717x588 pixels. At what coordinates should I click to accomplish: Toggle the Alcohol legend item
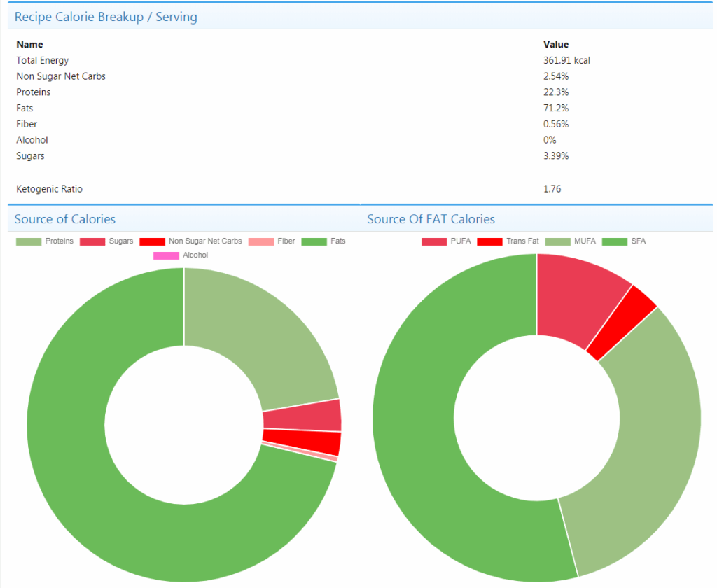[x=181, y=255]
